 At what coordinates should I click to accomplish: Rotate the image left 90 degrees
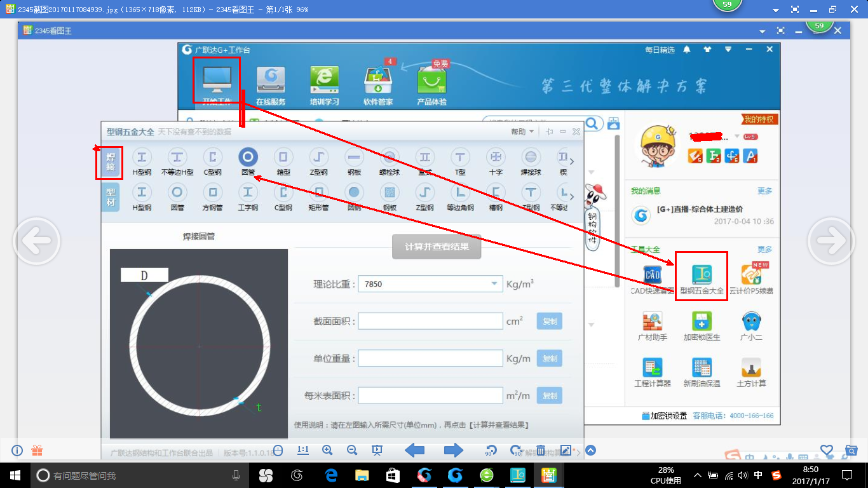pos(490,450)
